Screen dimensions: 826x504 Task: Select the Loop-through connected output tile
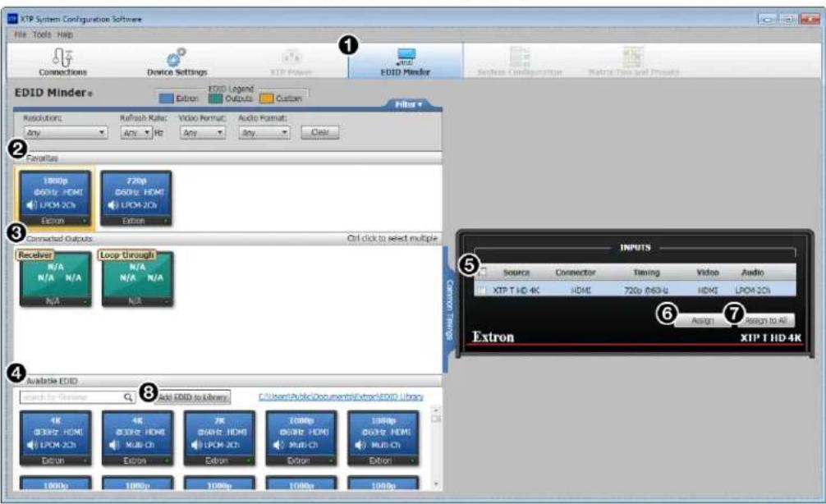click(x=137, y=278)
